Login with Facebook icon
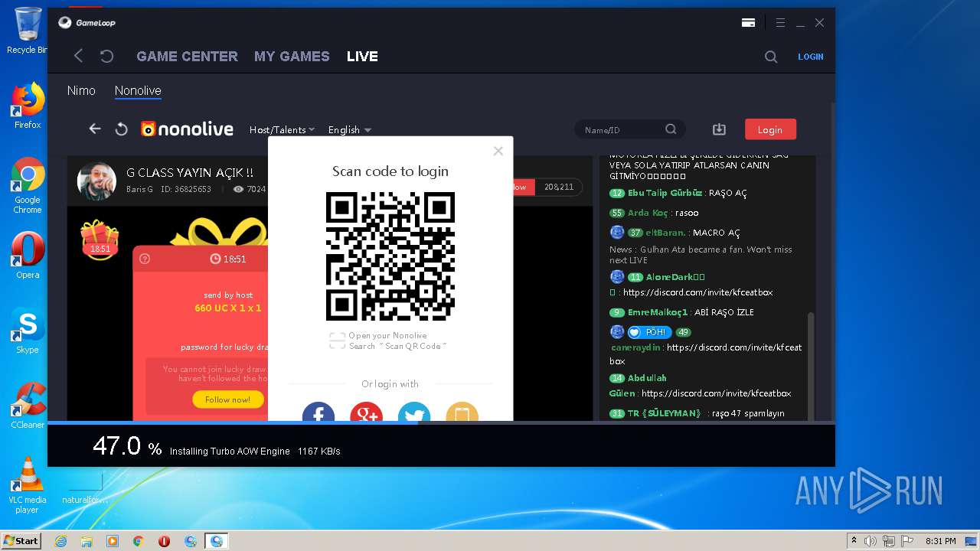Image resolution: width=980 pixels, height=551 pixels. point(318,412)
